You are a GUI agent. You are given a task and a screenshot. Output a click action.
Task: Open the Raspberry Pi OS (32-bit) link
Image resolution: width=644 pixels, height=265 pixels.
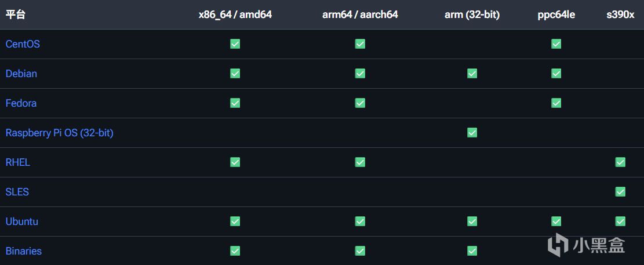[x=59, y=133]
